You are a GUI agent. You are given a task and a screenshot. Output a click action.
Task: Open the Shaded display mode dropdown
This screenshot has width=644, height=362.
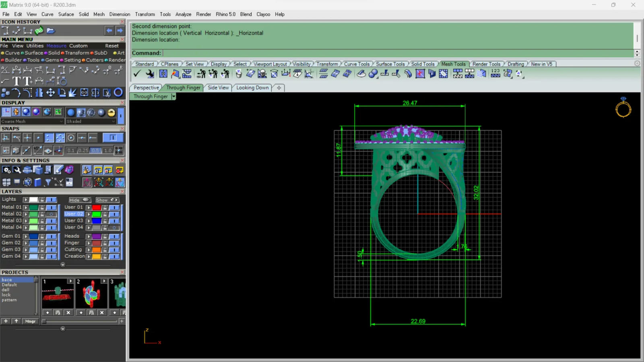tap(91, 121)
